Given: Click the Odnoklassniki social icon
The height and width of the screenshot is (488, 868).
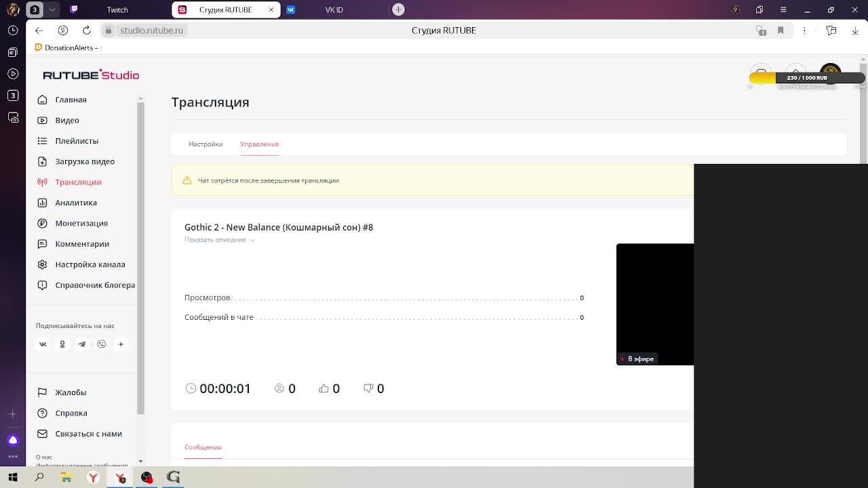Looking at the screenshot, I should [x=62, y=344].
